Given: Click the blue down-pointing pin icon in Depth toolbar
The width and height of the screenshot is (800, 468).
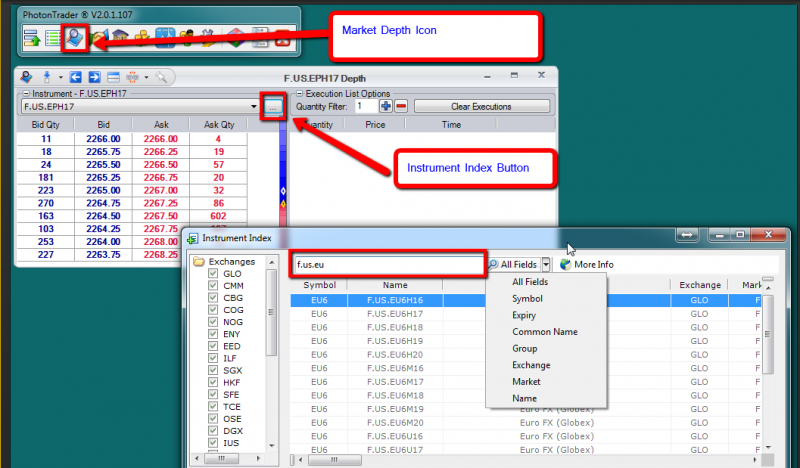Looking at the screenshot, I should (x=47, y=77).
